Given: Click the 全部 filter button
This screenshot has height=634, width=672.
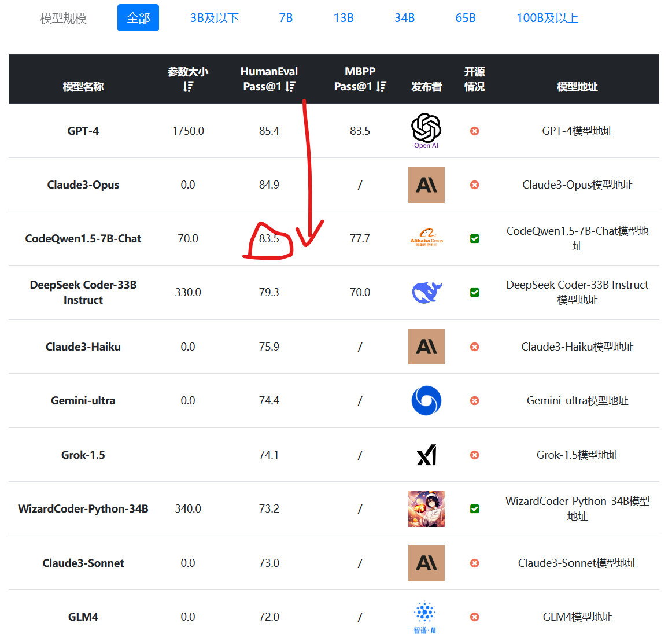Looking at the screenshot, I should (x=138, y=17).
